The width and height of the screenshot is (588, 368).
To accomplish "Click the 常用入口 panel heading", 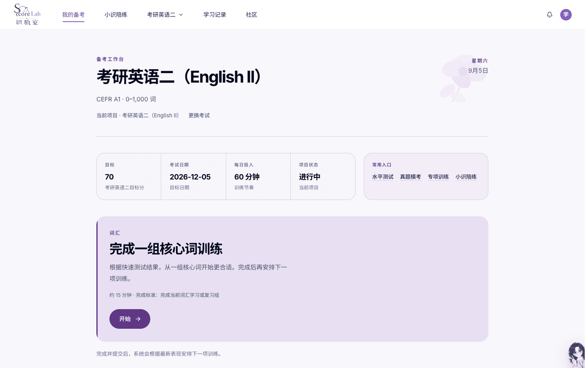I will (382, 165).
